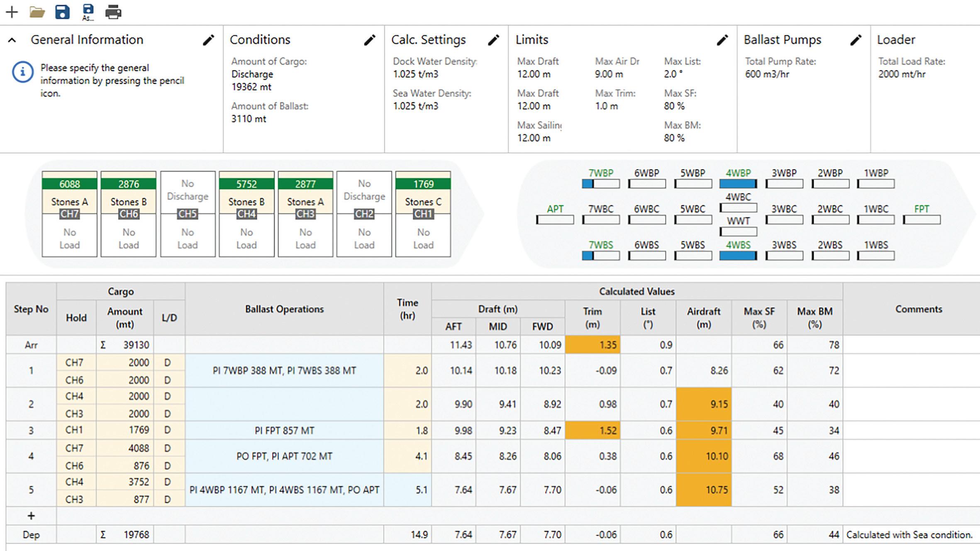Click step 3 ballast operation PI FPT cell
This screenshot has width=980, height=551.
(284, 430)
